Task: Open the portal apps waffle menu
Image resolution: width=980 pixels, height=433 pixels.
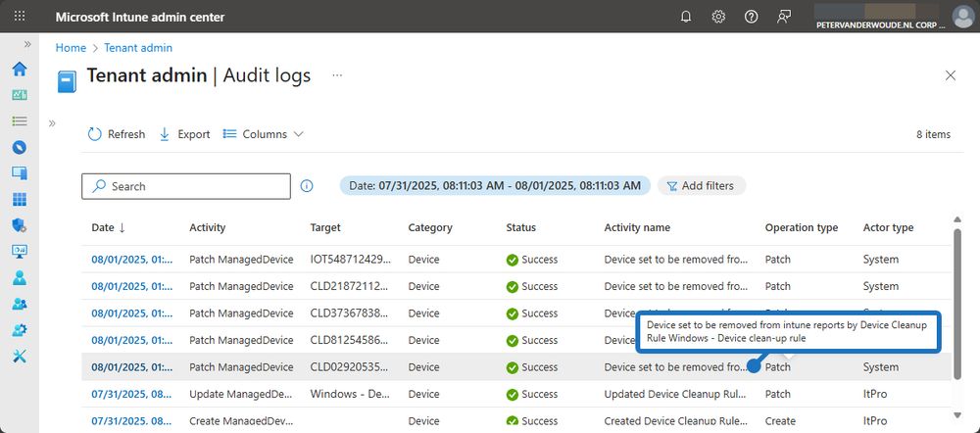Action: point(20,17)
